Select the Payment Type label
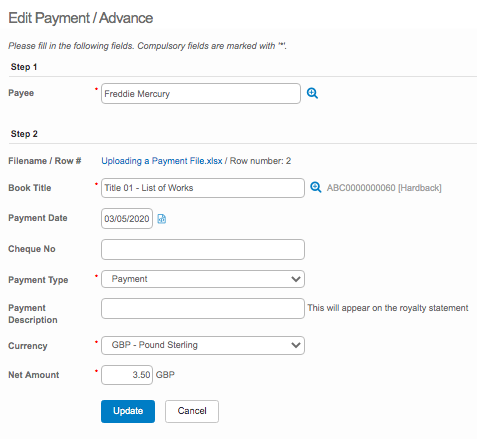 [38, 280]
